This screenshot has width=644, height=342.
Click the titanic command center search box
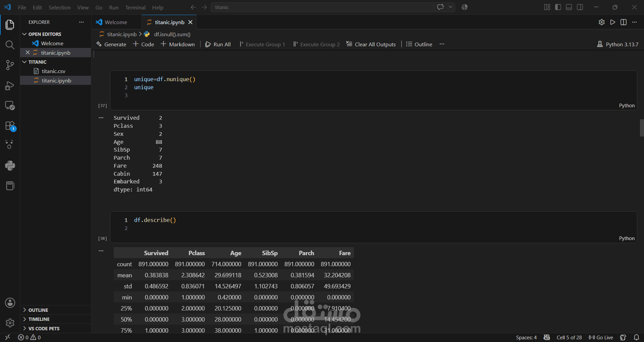pos(322,7)
